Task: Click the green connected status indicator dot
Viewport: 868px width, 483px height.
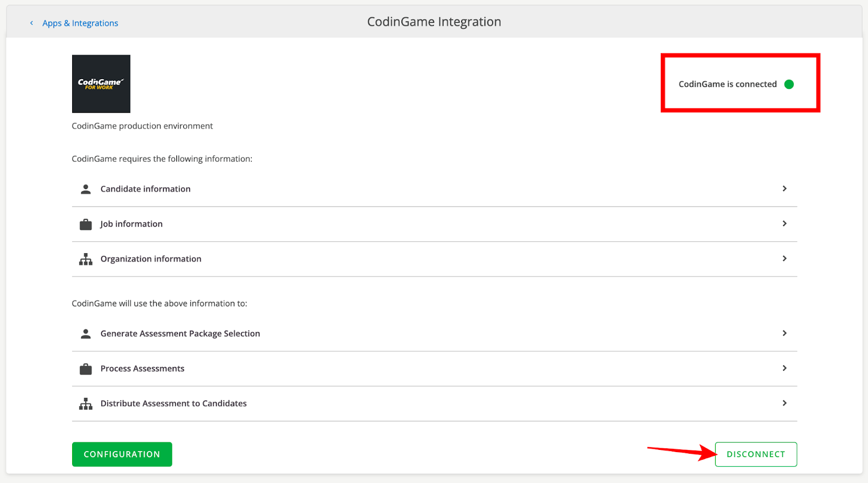Action: point(789,84)
